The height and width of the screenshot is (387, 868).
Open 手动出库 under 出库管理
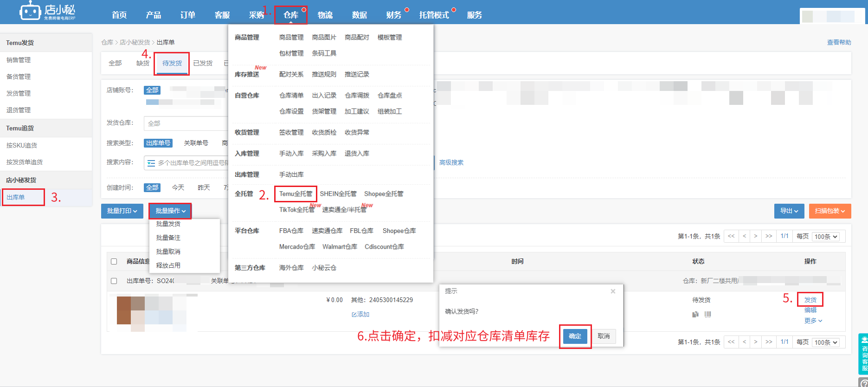[x=291, y=174]
